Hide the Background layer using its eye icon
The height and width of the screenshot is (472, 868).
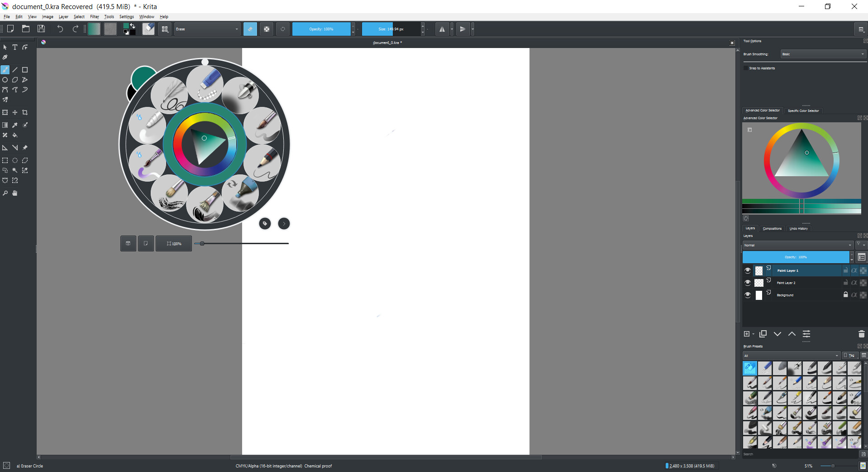[748, 295]
